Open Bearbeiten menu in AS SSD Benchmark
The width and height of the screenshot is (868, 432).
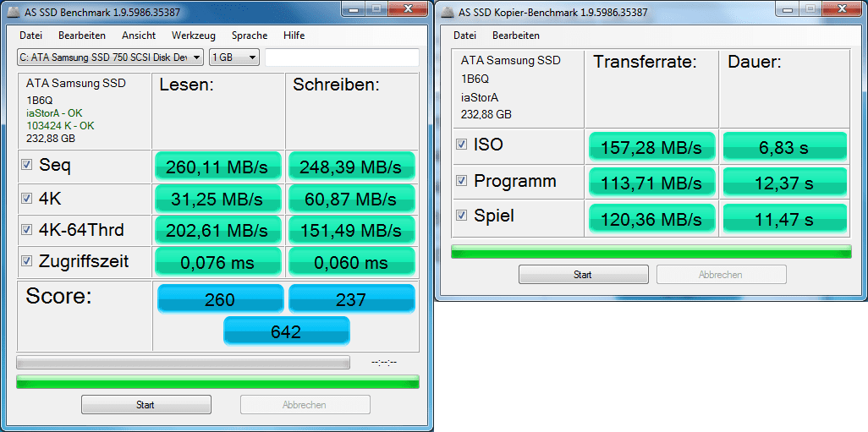pos(82,36)
